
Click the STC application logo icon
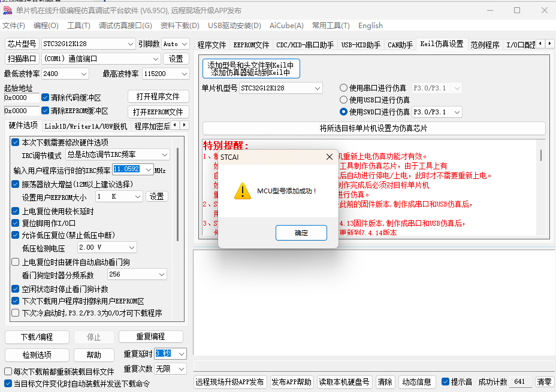[7, 10]
